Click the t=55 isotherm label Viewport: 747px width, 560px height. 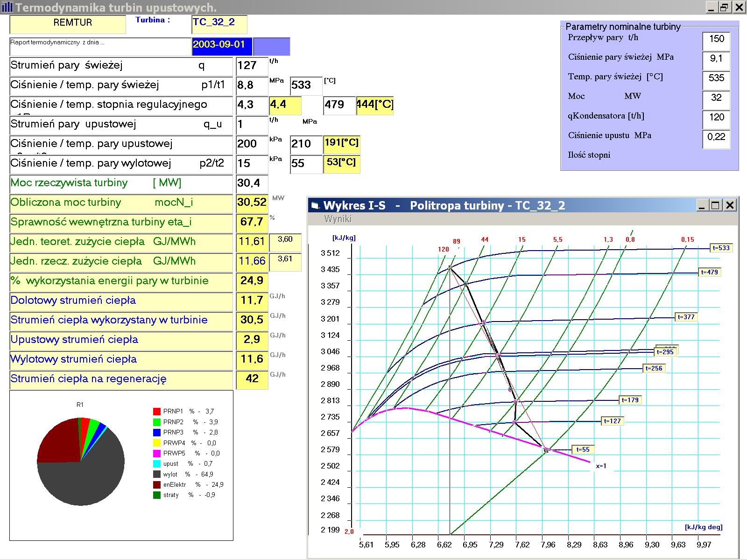pos(583,450)
